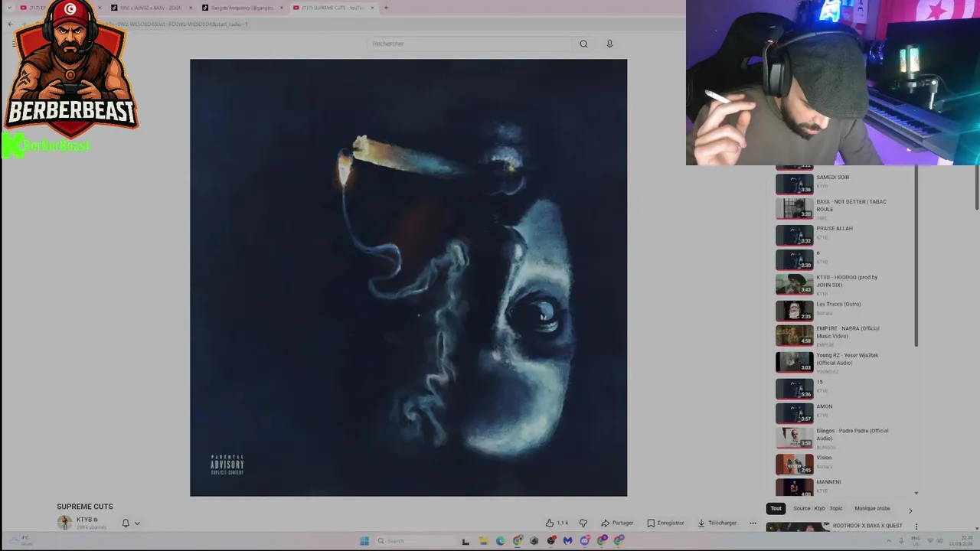This screenshot has width=980, height=551.
Task: Open the Partager share option
Action: tap(617, 523)
